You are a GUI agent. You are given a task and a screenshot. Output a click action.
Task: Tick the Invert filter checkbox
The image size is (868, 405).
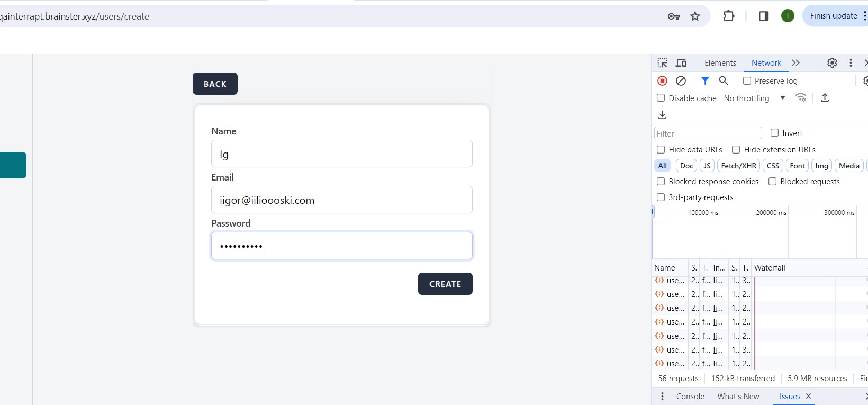pos(775,133)
